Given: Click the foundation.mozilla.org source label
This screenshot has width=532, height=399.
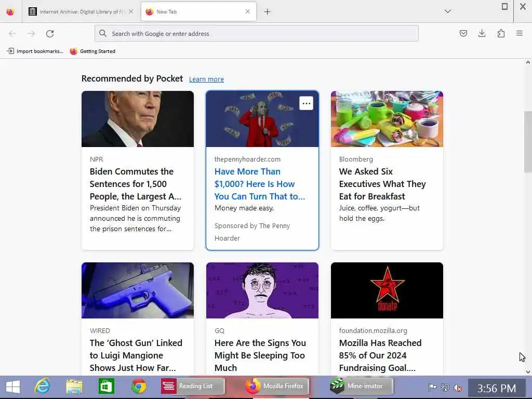Looking at the screenshot, I should [x=373, y=330].
